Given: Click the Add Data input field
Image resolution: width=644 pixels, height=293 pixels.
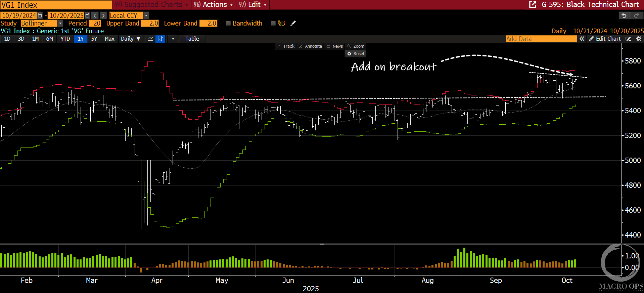Looking at the screenshot, I should pos(541,39).
